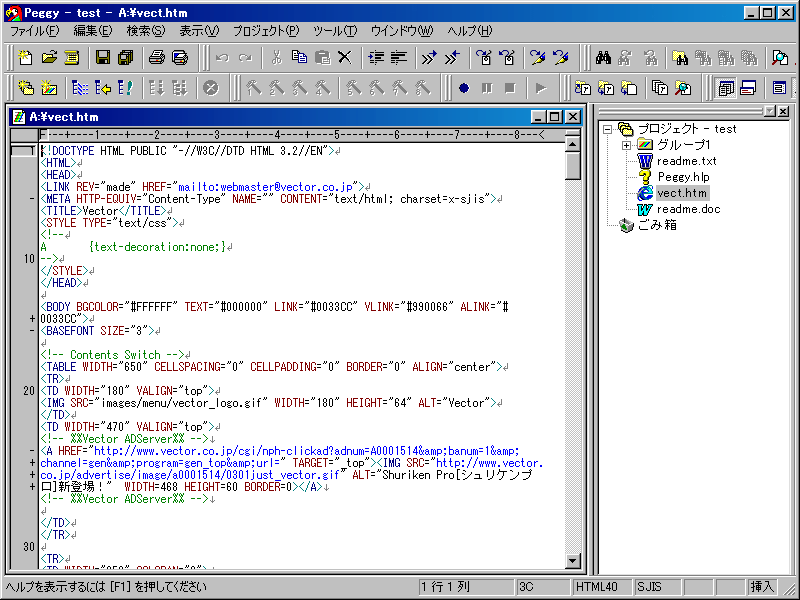Add a new group with the starred colored folder icon
The height and width of the screenshot is (600, 800).
coord(49,88)
